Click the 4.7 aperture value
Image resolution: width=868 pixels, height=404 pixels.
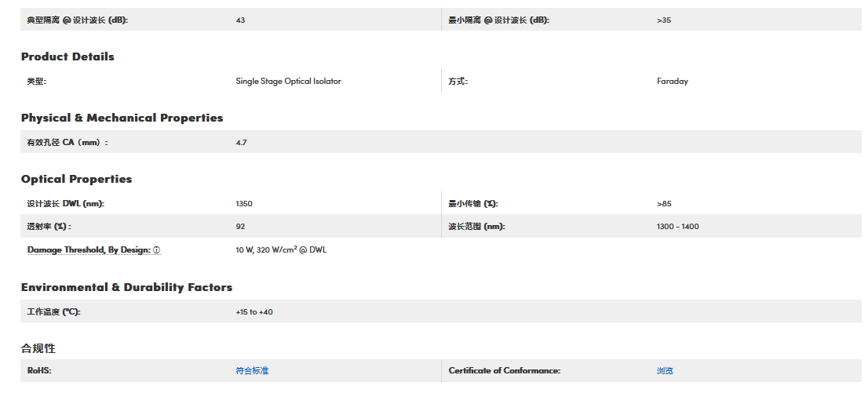tap(241, 143)
